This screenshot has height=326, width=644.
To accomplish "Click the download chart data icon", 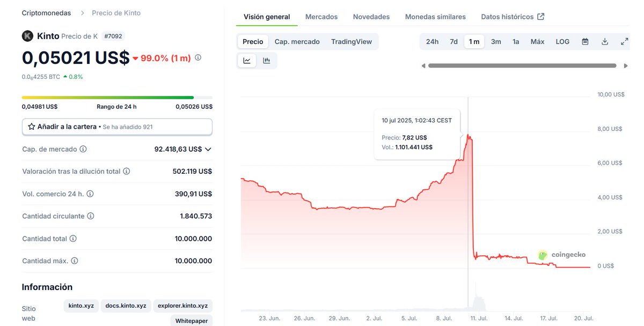I will click(605, 41).
